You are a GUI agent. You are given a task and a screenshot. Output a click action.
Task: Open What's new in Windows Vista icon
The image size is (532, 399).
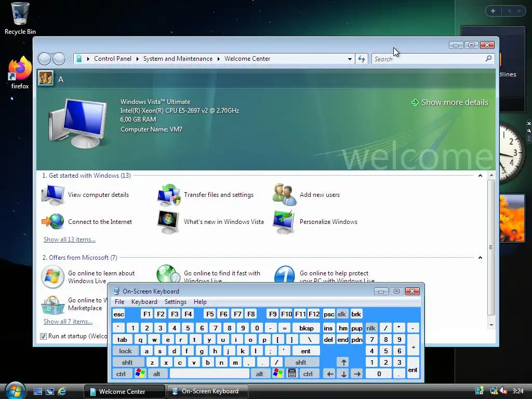(x=168, y=222)
